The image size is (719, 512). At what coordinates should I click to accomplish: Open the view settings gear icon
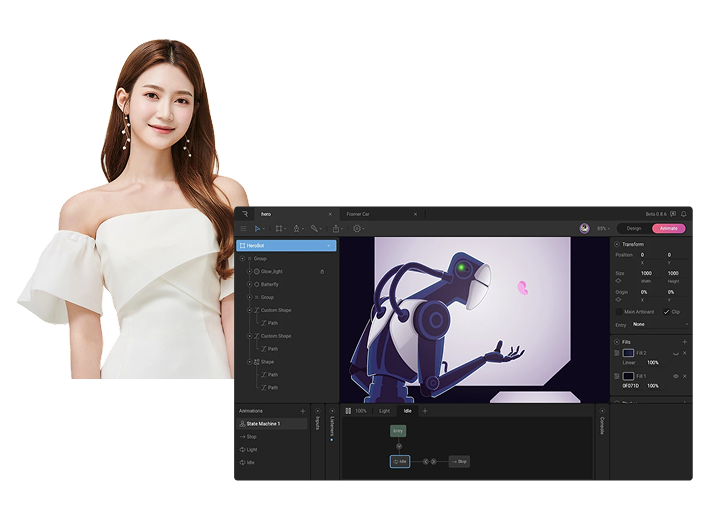(x=357, y=228)
